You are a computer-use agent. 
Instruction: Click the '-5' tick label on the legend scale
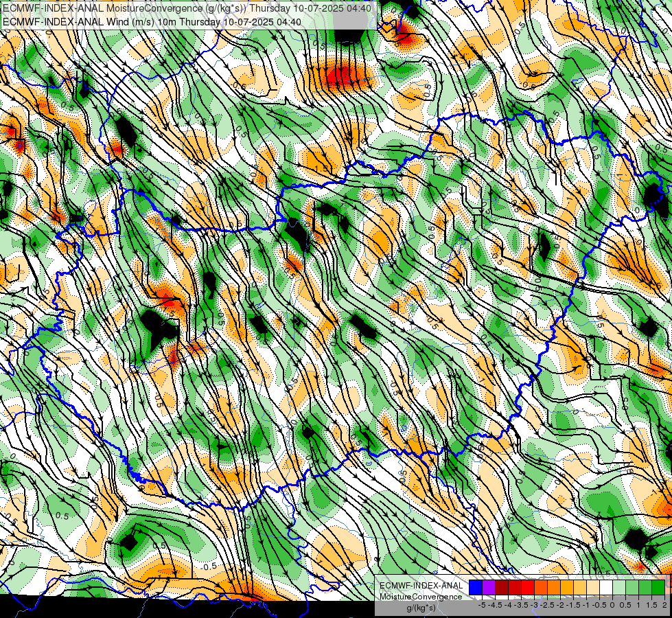point(482,605)
